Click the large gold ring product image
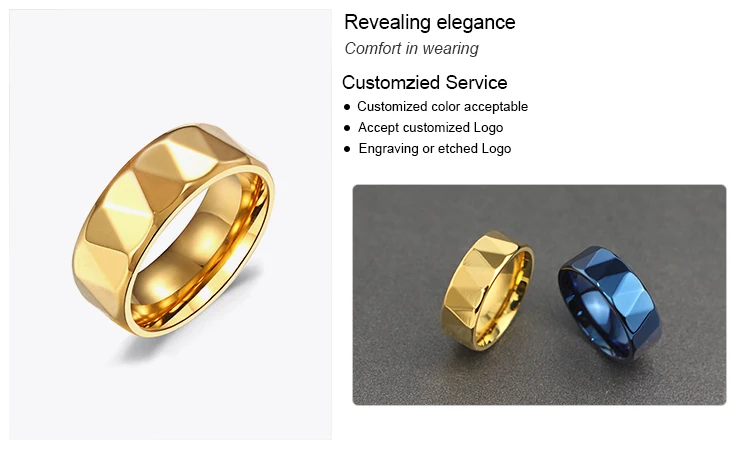Viewport: 750px width, 457px height. pyautogui.click(x=170, y=224)
